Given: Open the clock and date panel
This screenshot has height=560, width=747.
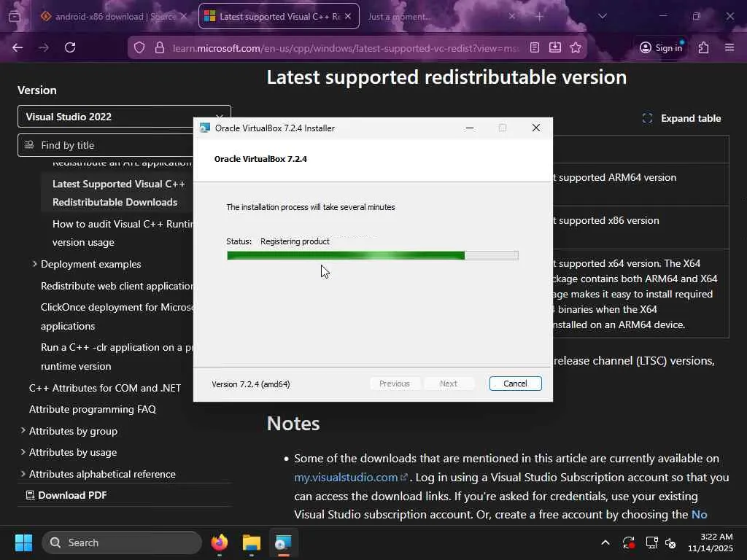Looking at the screenshot, I should click(711, 542).
